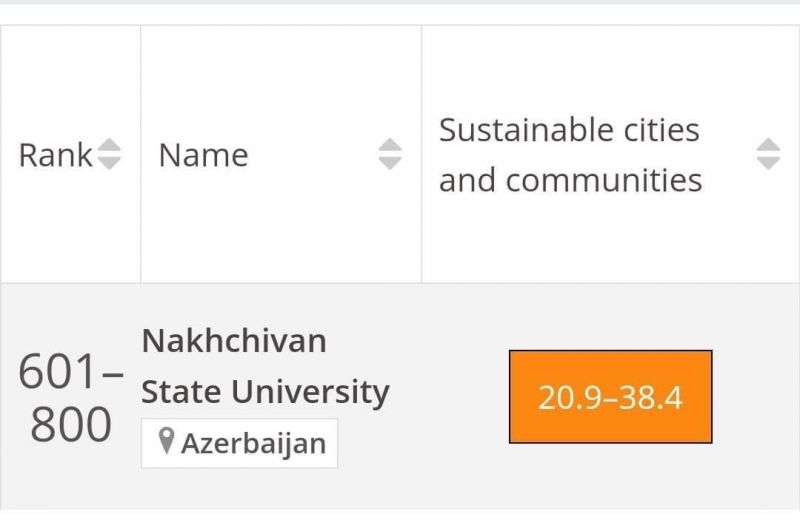Image resolution: width=800 pixels, height=528 pixels.
Task: Click the location pin icon beside Azerbaijan
Action: pyautogui.click(x=166, y=441)
